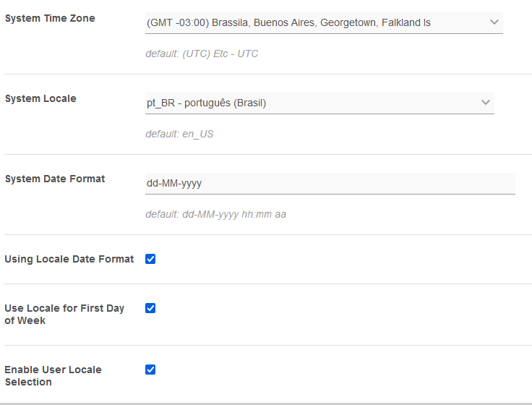Image resolution: width=532 pixels, height=405 pixels.
Task: Click the divider line above Enable User Locale Selection
Action: pos(266,345)
